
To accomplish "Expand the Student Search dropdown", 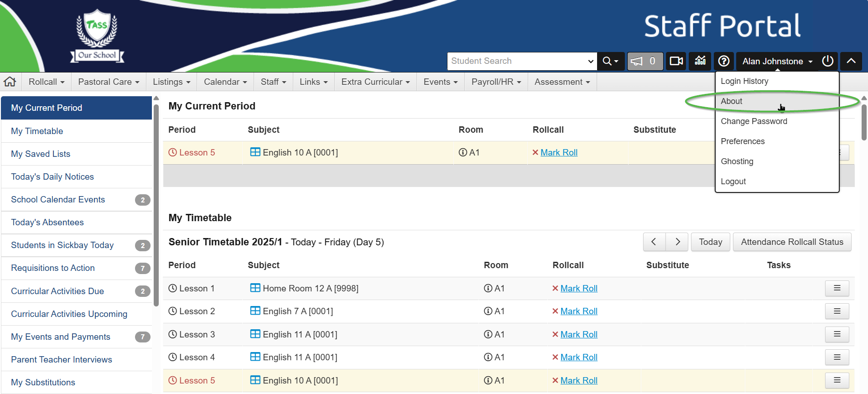I will pos(591,61).
